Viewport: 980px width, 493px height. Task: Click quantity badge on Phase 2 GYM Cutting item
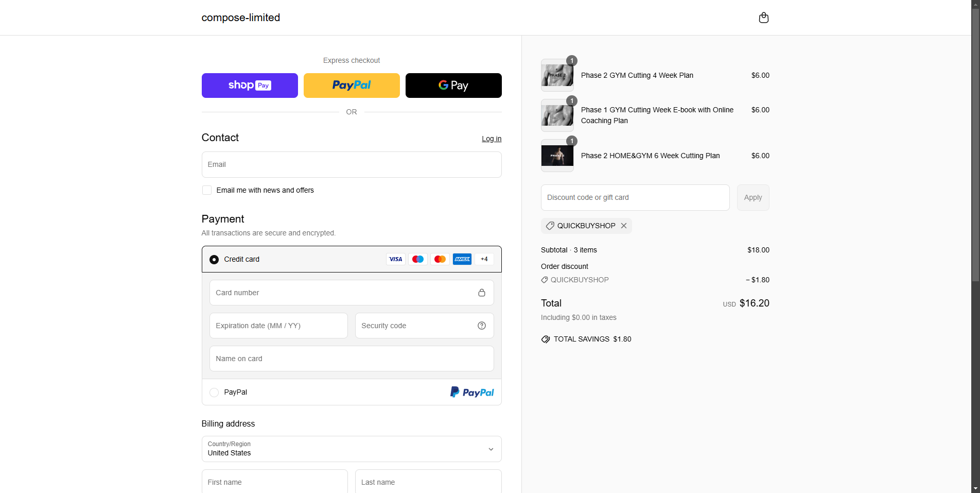[x=572, y=61]
